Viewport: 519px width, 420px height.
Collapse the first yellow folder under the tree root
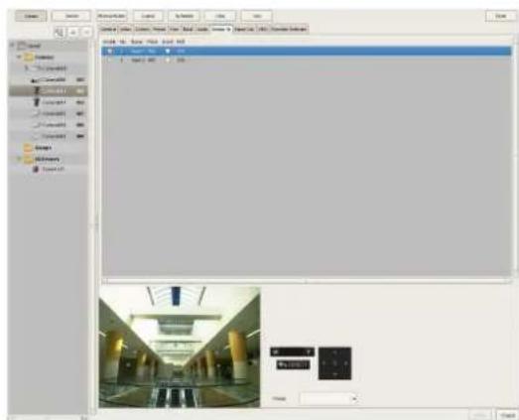point(19,57)
